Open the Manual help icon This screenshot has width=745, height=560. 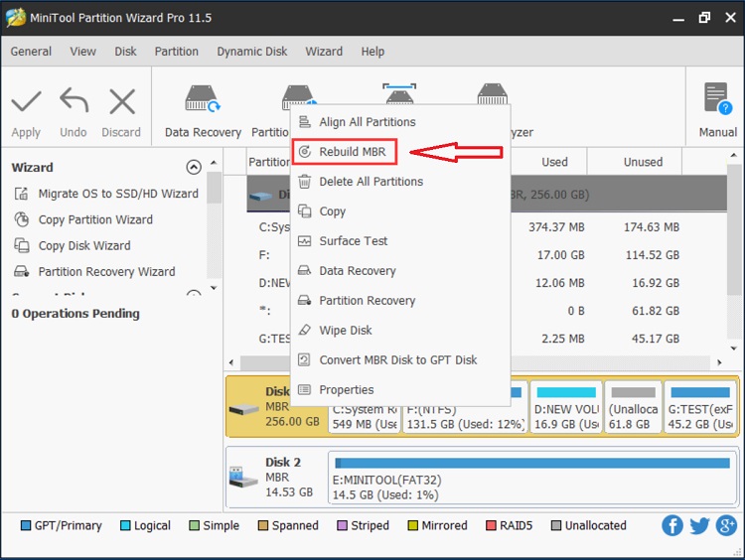718,98
